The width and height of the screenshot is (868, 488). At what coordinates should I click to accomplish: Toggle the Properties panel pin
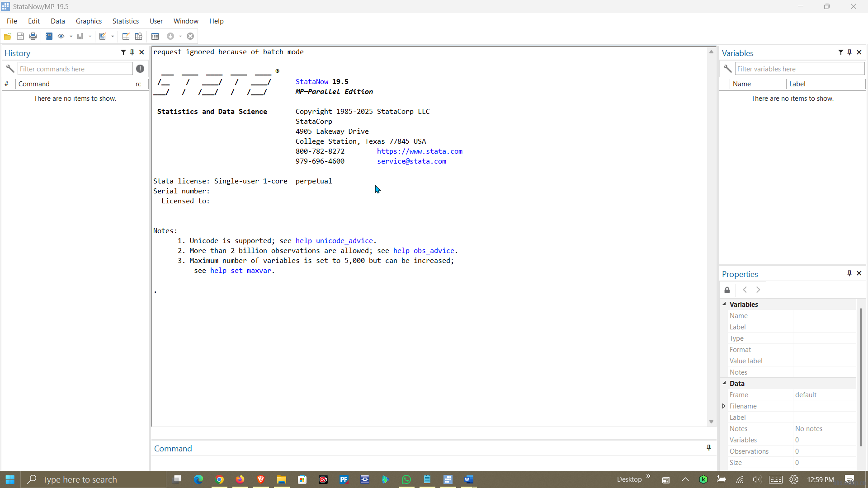click(x=849, y=273)
